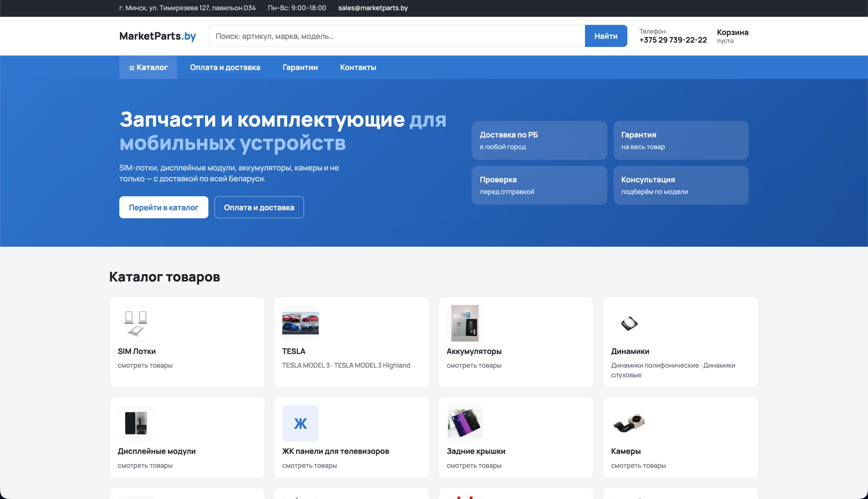The width and height of the screenshot is (868, 499).
Task: Open Динамики слуховые subcategory link
Action: pos(673,370)
